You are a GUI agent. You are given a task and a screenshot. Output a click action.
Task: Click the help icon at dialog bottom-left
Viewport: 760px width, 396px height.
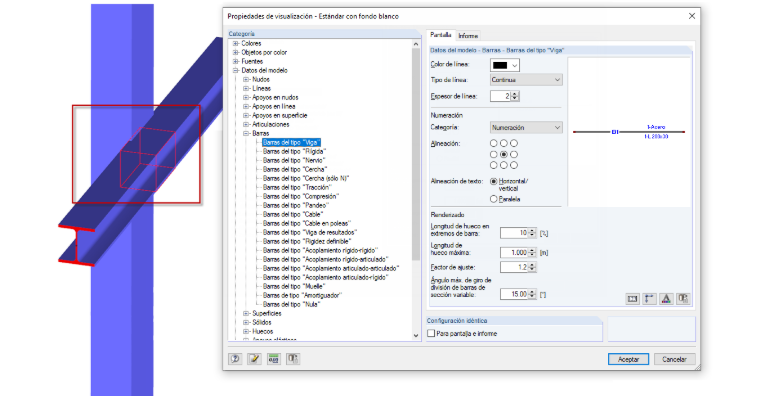[235, 359]
